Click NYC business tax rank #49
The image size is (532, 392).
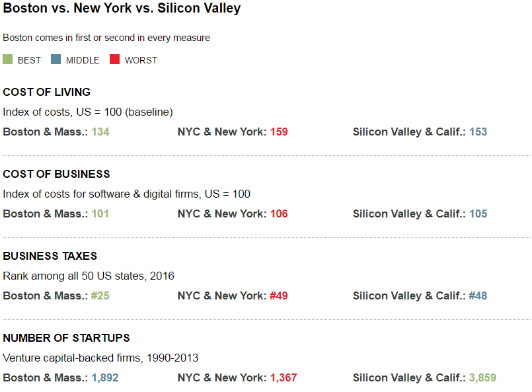(x=279, y=295)
